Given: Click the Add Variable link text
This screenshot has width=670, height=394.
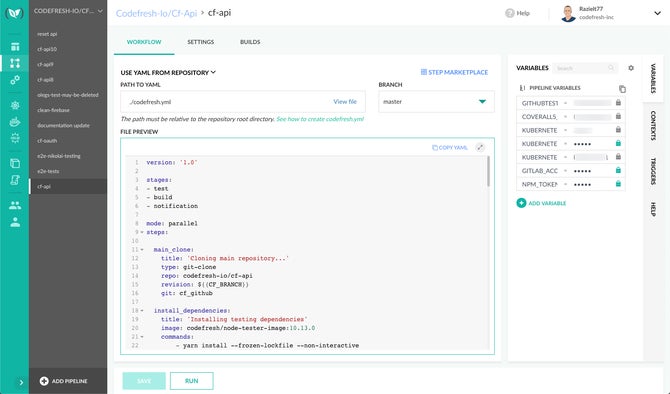Looking at the screenshot, I should (547, 203).
